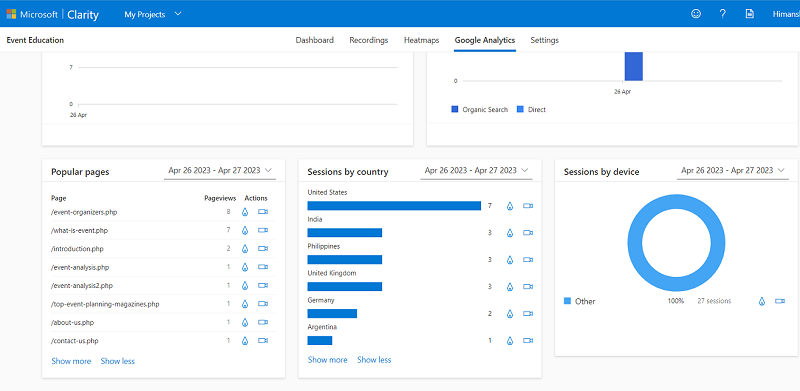Open heatmap for /introduction.php

245,249
